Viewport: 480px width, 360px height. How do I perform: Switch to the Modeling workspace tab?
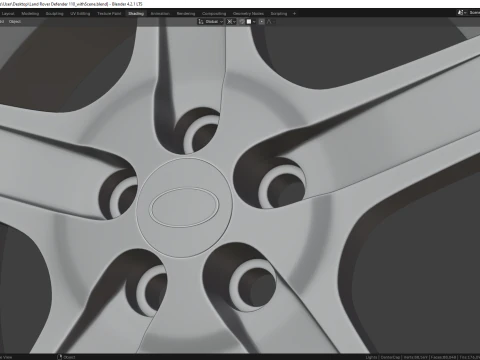point(30,14)
